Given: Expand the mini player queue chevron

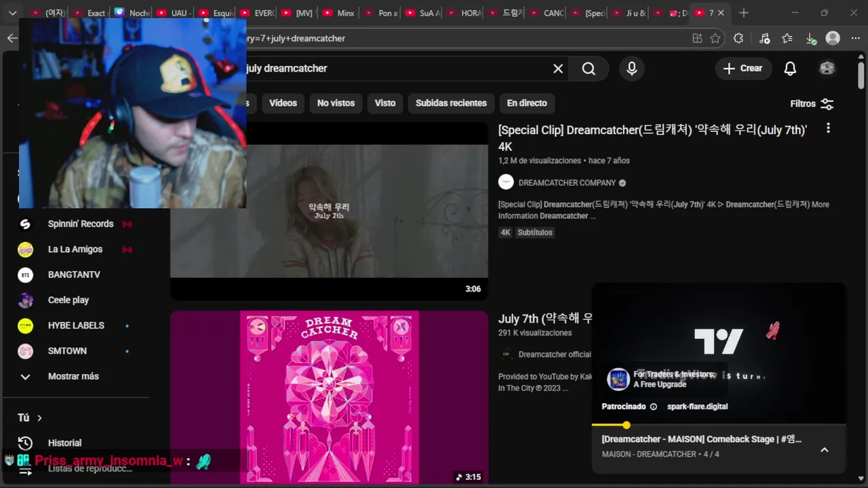Looking at the screenshot, I should pos(825,449).
